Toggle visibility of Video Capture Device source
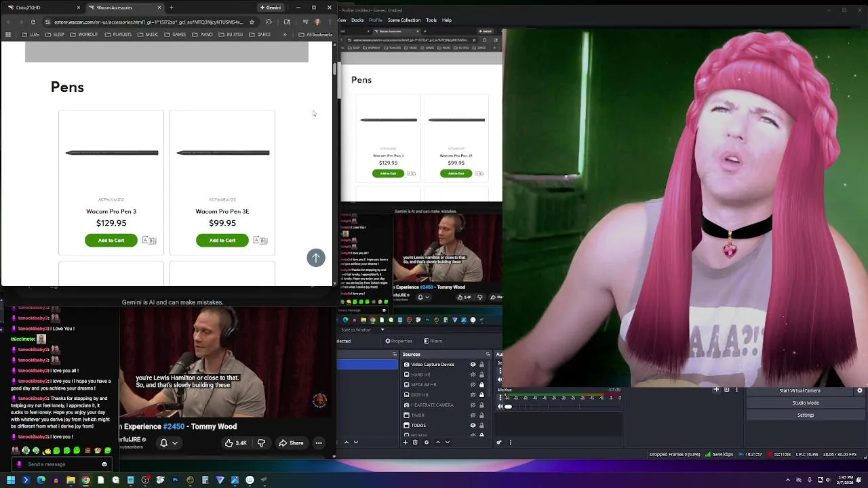This screenshot has width=868, height=488. pos(473,365)
